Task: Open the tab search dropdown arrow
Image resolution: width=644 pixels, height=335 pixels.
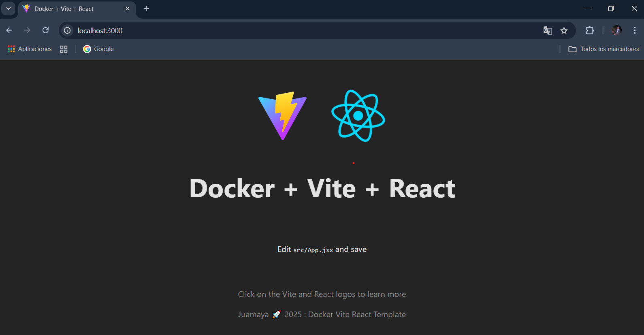Action: click(9, 9)
